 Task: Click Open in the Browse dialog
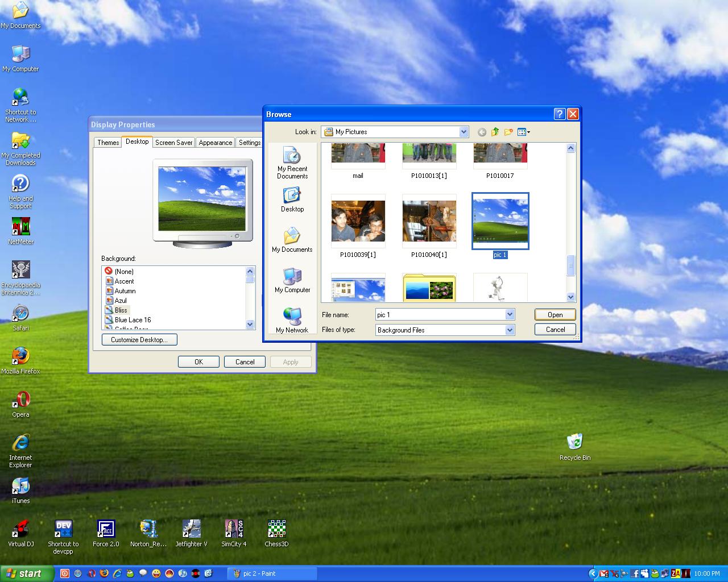click(x=555, y=314)
